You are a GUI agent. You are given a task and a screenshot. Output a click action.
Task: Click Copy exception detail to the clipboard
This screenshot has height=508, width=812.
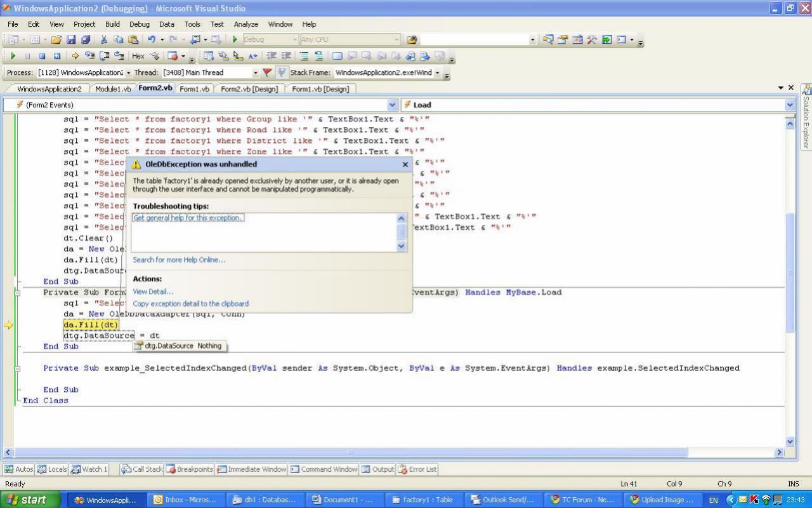click(x=190, y=304)
